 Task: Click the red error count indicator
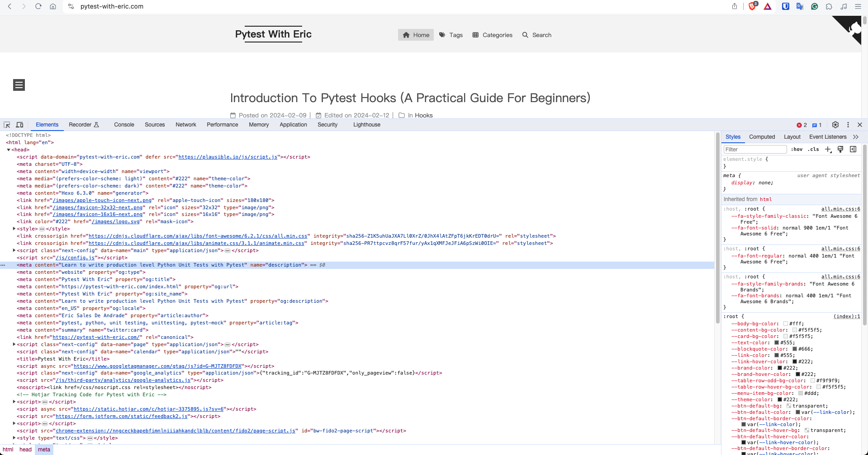[x=802, y=125]
